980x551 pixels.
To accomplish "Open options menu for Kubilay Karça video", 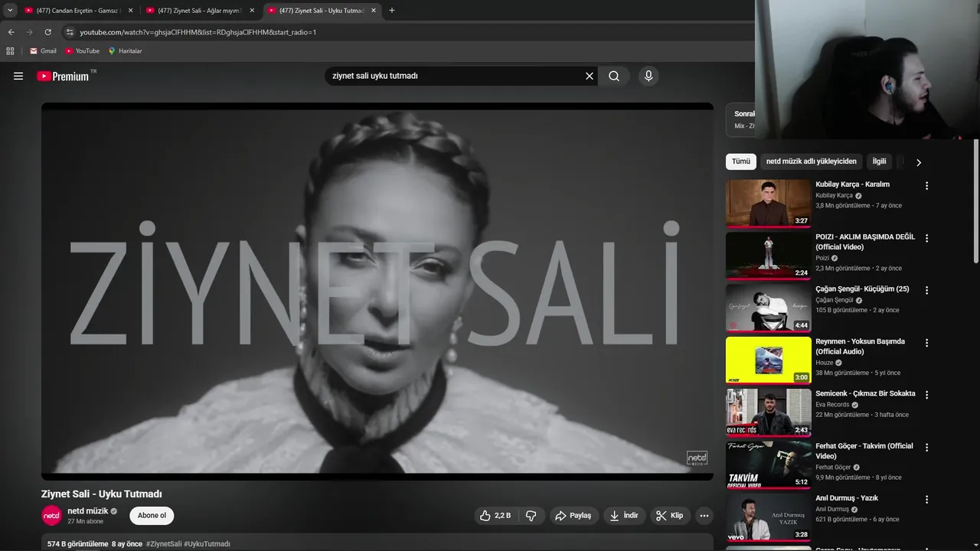I will pos(926,186).
